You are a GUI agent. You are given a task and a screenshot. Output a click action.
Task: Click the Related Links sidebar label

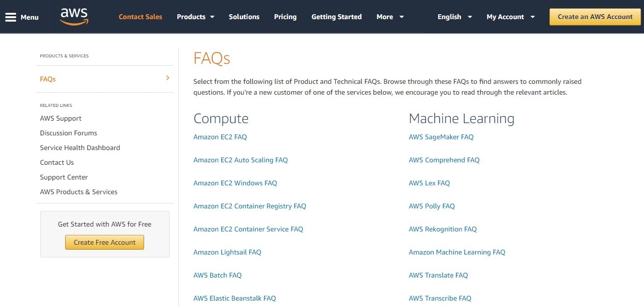(56, 105)
